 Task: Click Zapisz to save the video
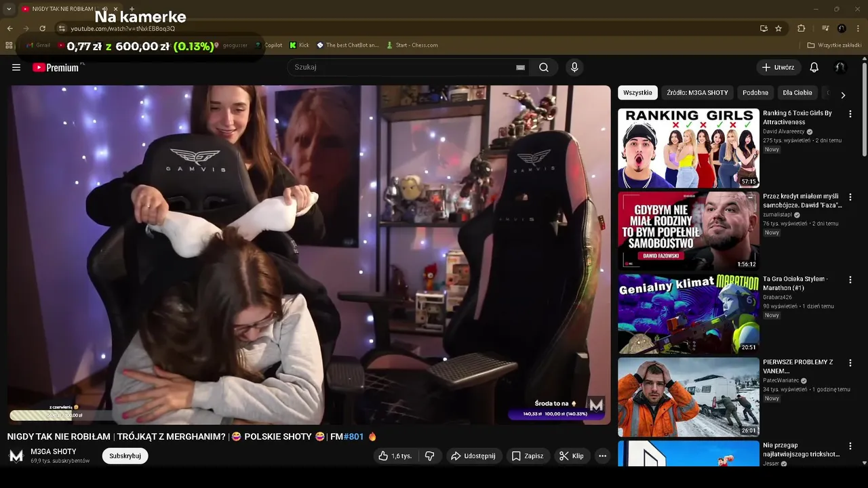click(527, 456)
